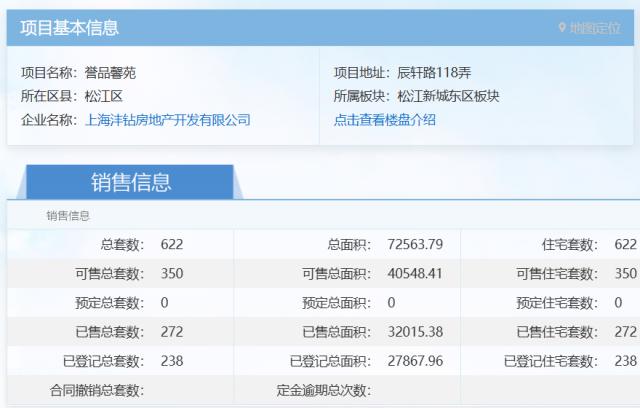Click the 已登记住宅套数 label
640x408 pixels.
point(550,361)
